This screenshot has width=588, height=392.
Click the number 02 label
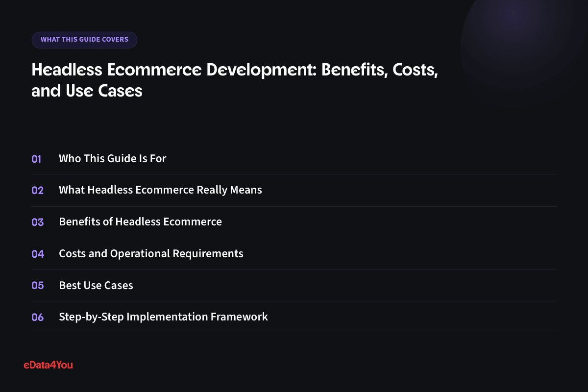38,191
